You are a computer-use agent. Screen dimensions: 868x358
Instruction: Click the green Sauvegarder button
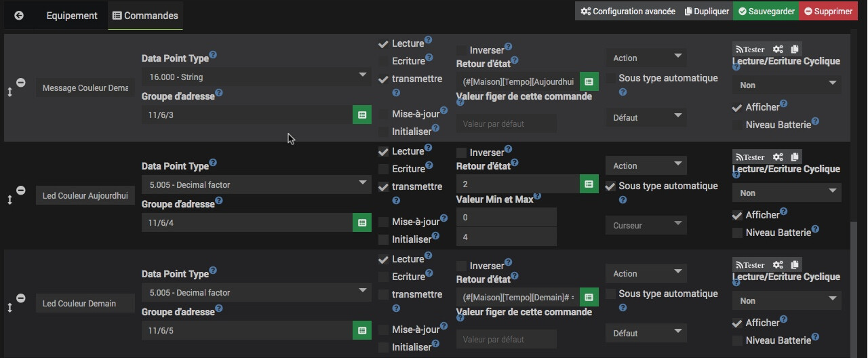pos(767,11)
